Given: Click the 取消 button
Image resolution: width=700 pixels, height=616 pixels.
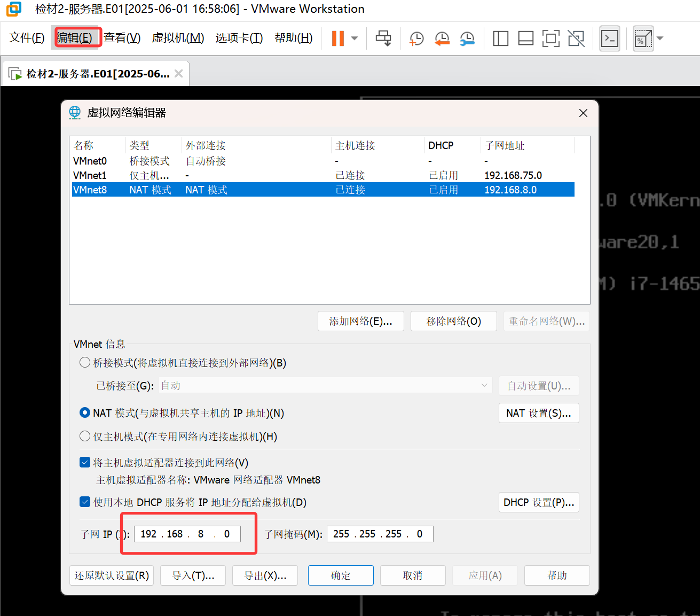Looking at the screenshot, I should pyautogui.click(x=413, y=575).
